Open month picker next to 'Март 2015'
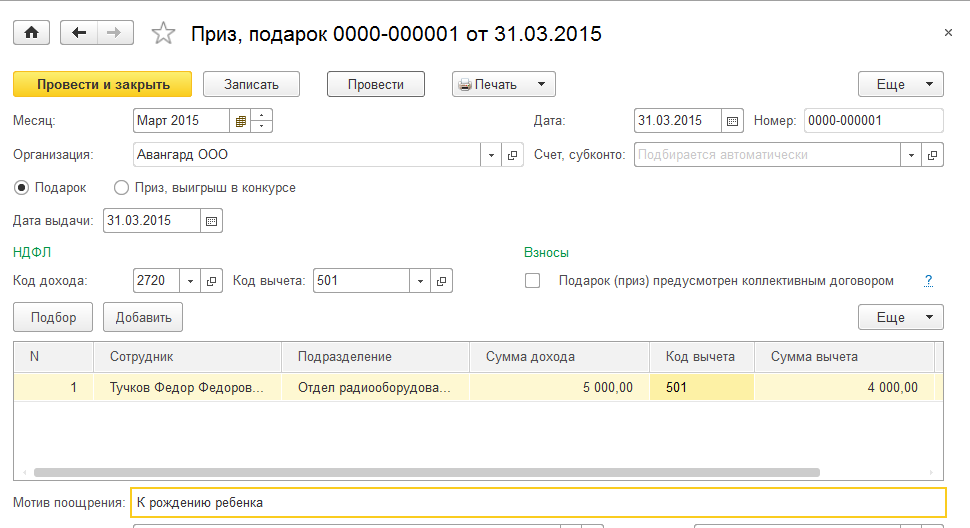970x528 pixels. tap(241, 121)
